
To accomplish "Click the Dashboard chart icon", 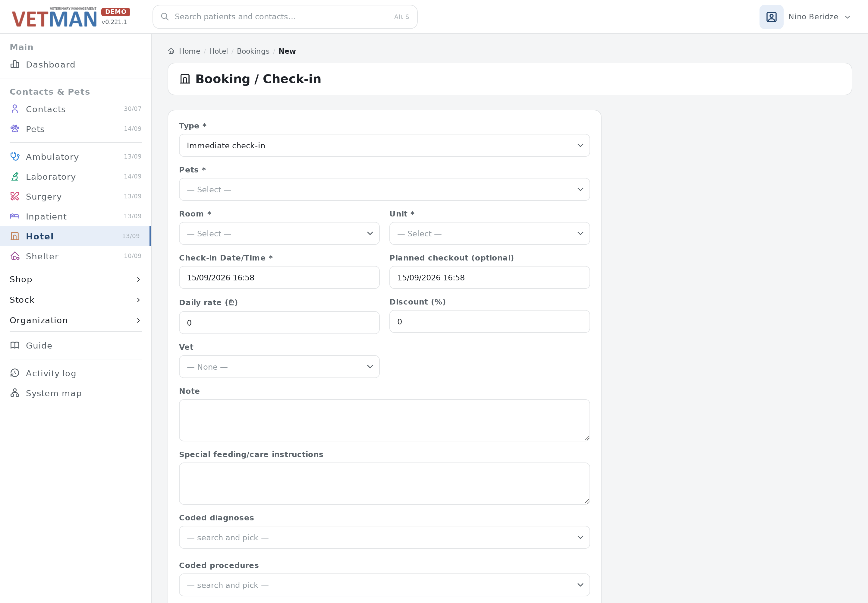I will click(15, 64).
